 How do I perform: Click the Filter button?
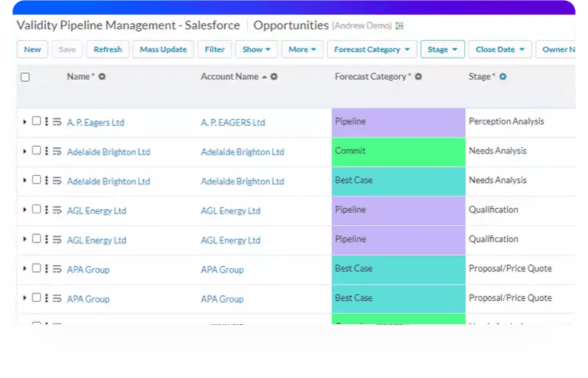click(x=214, y=49)
